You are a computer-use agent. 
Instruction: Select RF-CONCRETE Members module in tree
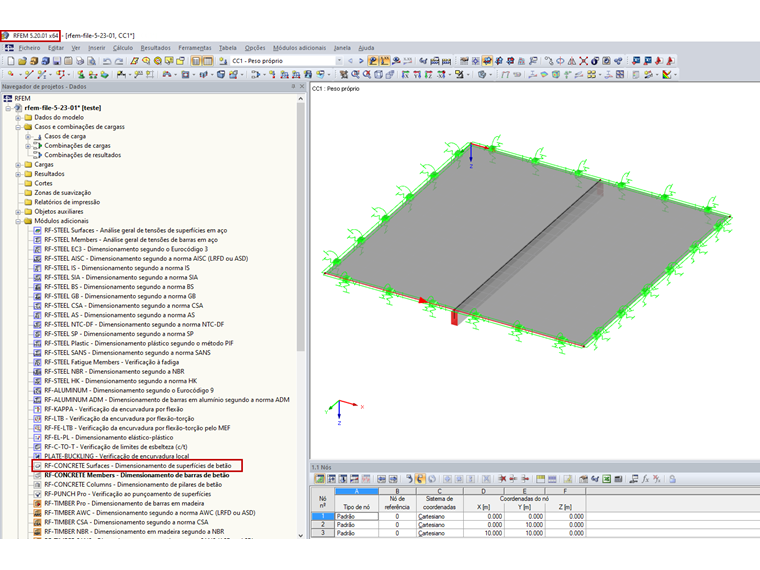pos(137,475)
